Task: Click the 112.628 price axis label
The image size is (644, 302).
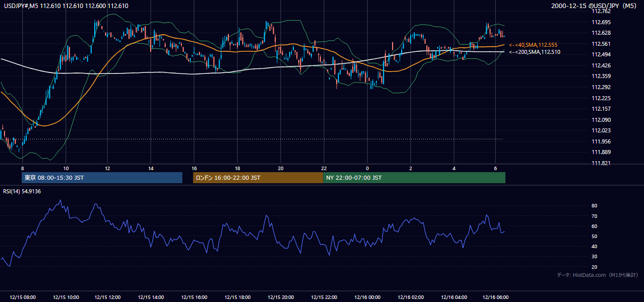Action: (x=601, y=33)
